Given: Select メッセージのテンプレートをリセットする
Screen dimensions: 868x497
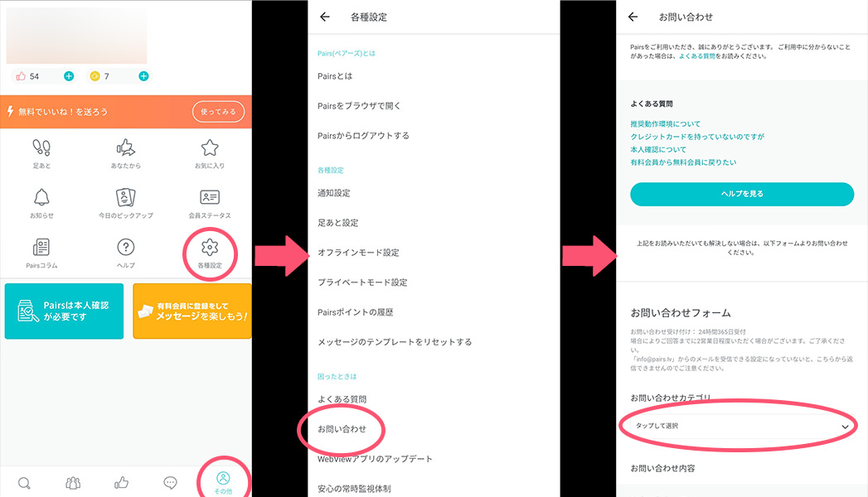Looking at the screenshot, I should 395,342.
